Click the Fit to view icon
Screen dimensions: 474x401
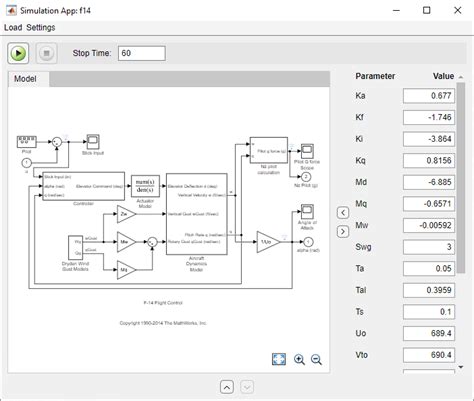click(x=279, y=359)
